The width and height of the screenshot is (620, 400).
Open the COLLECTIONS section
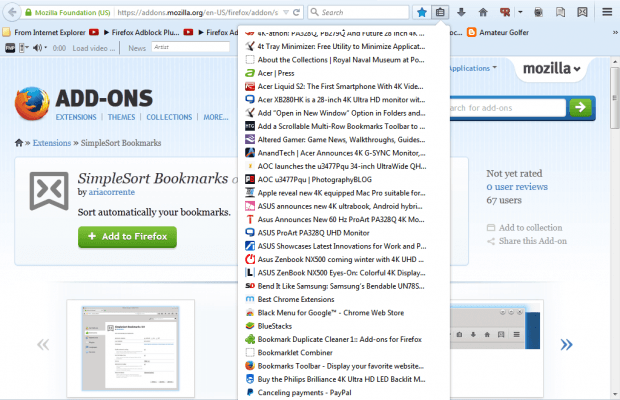pos(169,117)
